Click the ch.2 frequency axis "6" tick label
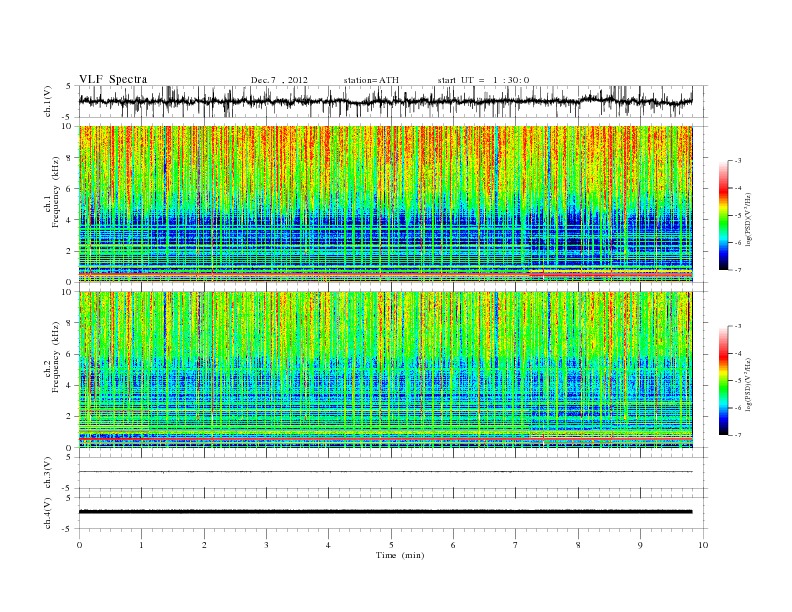The width and height of the screenshot is (792, 612). pos(70,354)
